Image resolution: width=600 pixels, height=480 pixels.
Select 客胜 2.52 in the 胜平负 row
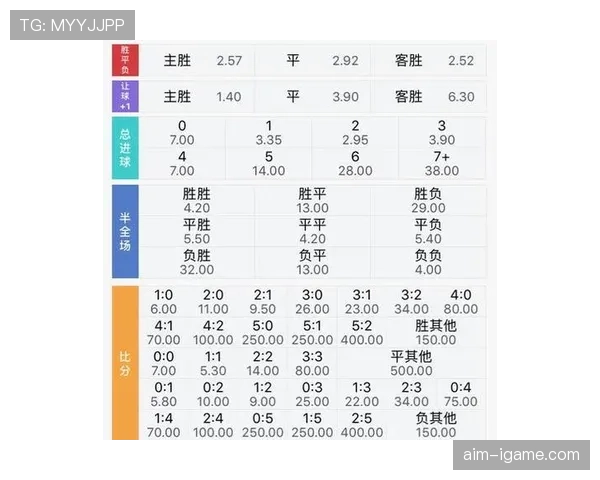(x=429, y=60)
